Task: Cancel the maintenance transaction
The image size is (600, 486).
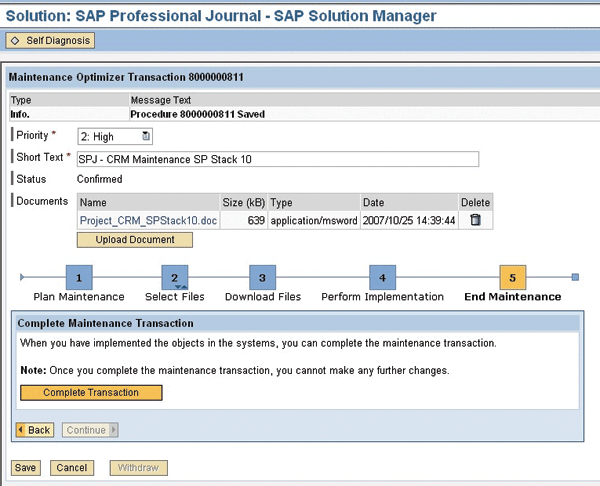Action: (x=72, y=468)
